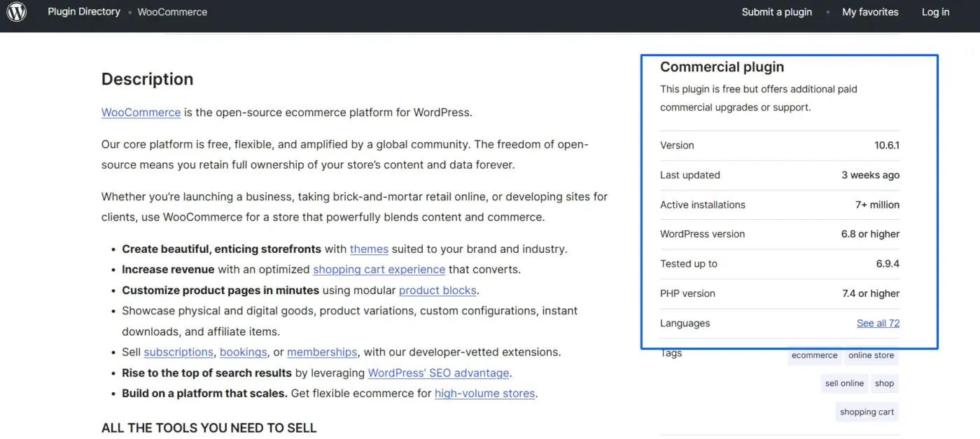Click the tested up to value 6.9.4
The height and width of the screenshot is (439, 980).
tap(888, 263)
